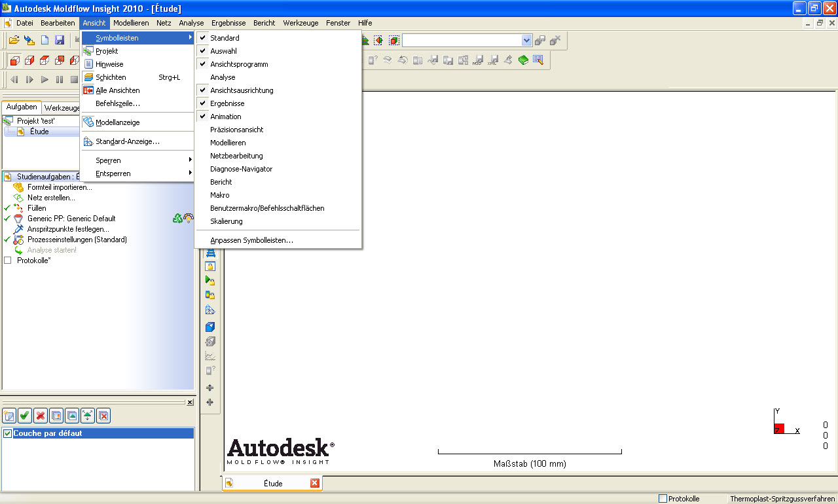Click the Stop animation square button
The height and width of the screenshot is (504, 838).
74,80
